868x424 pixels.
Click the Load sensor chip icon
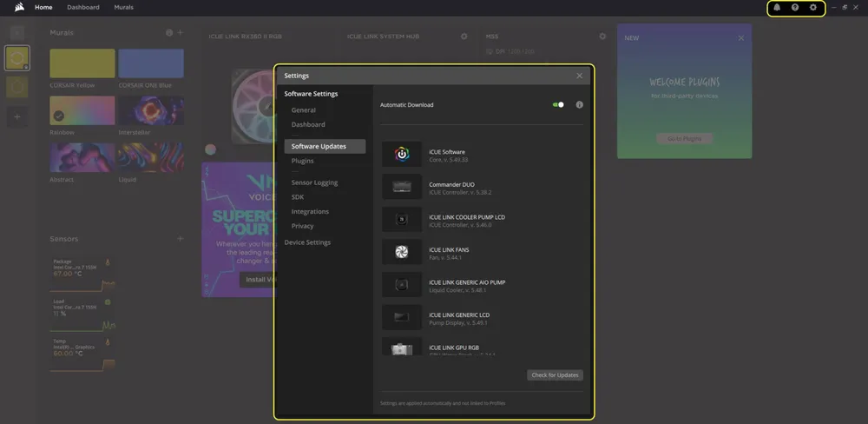coord(108,302)
